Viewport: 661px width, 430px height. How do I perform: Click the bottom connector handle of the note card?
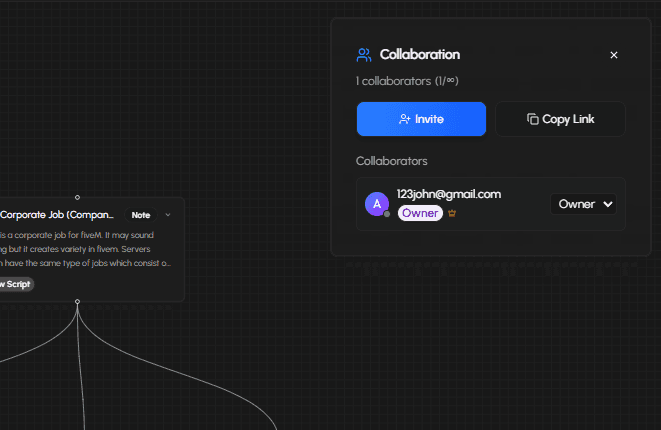77,301
